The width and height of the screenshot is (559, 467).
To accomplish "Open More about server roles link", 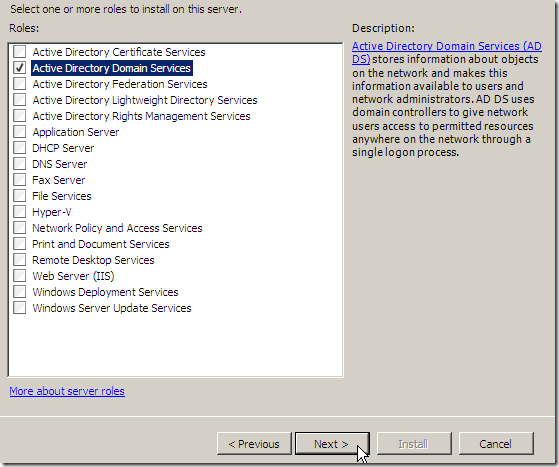I will click(67, 391).
